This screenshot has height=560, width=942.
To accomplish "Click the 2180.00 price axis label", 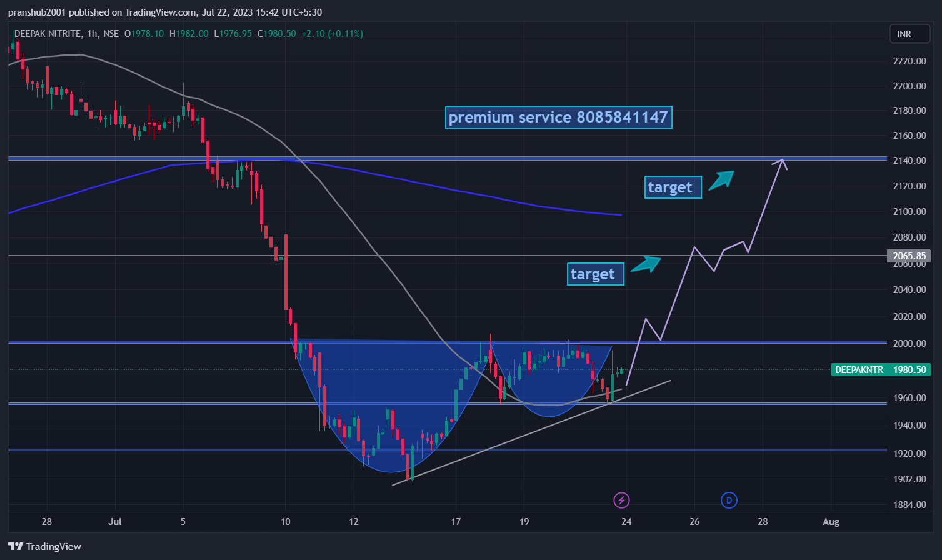I will (x=909, y=110).
